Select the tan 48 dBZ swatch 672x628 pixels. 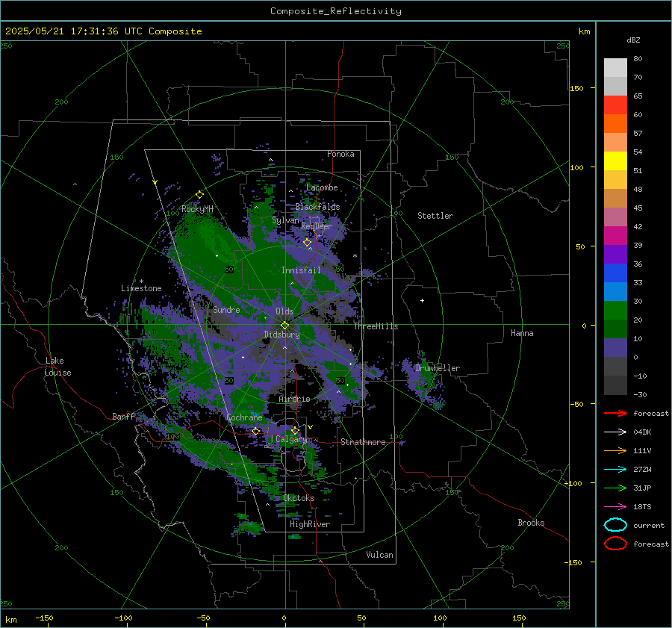pyautogui.click(x=615, y=198)
